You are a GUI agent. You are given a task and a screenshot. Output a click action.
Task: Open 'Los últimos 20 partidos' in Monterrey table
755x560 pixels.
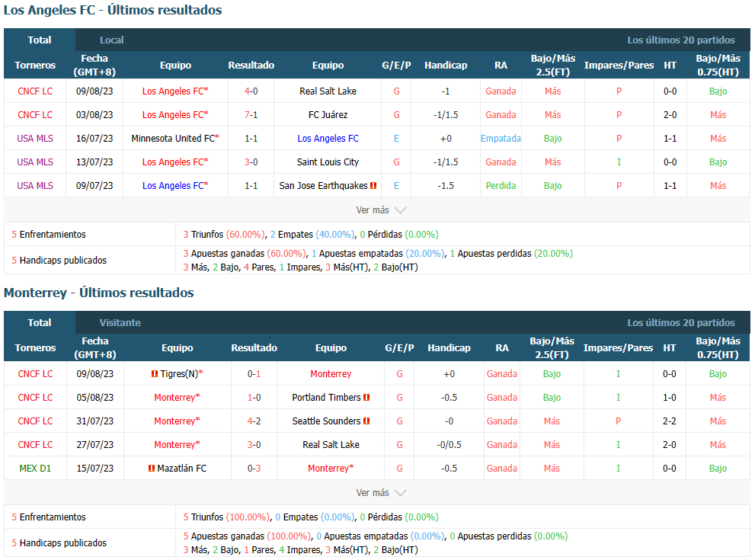click(681, 322)
